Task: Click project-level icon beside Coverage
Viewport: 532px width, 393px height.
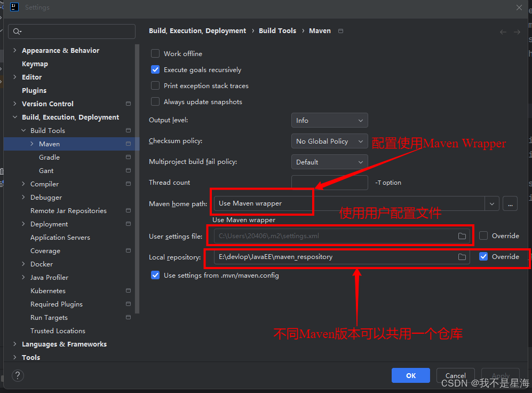Action: click(128, 250)
